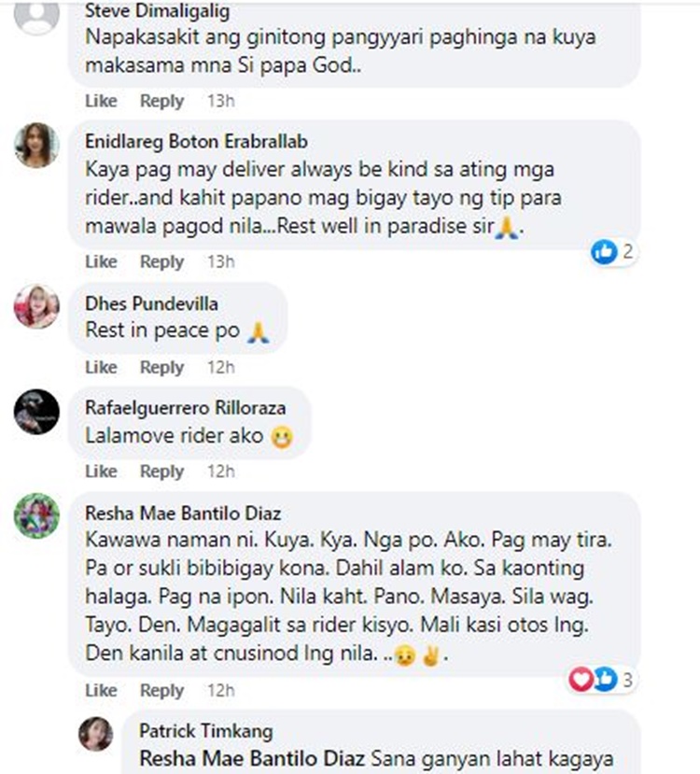The image size is (700, 774).
Task: Open the name link Patrick Timkang
Action: pyautogui.click(x=205, y=731)
